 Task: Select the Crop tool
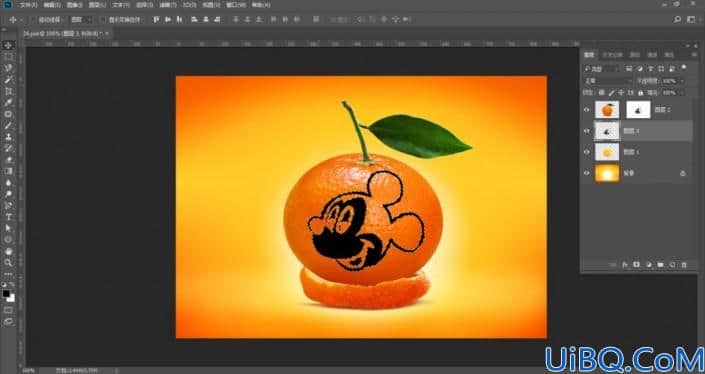9,91
